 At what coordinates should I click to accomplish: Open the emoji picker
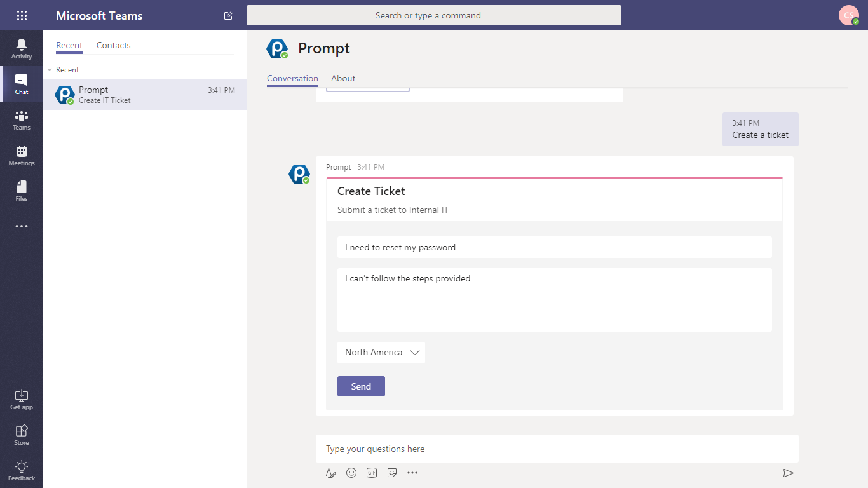point(351,473)
